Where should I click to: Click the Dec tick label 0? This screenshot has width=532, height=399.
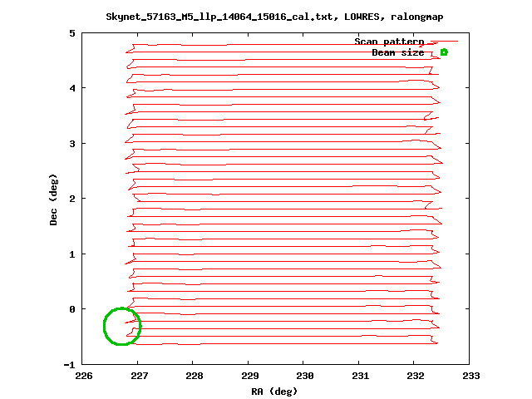tap(72, 309)
